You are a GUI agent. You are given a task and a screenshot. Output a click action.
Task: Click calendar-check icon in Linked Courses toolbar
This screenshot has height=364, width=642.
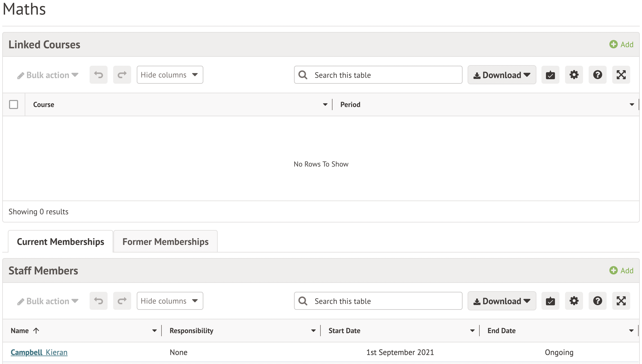point(550,75)
